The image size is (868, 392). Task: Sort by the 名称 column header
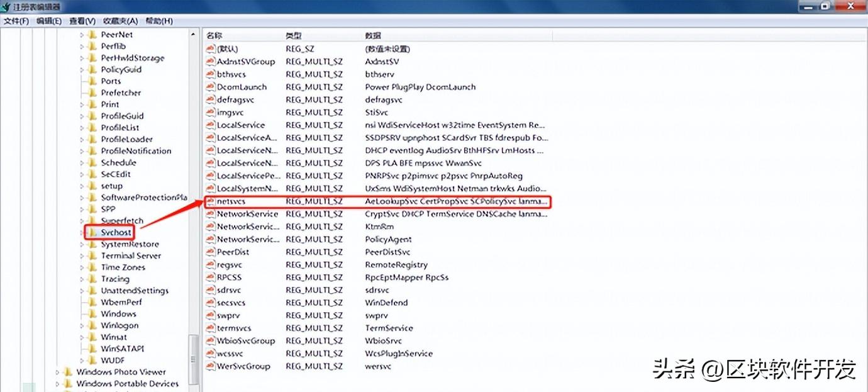coord(215,35)
